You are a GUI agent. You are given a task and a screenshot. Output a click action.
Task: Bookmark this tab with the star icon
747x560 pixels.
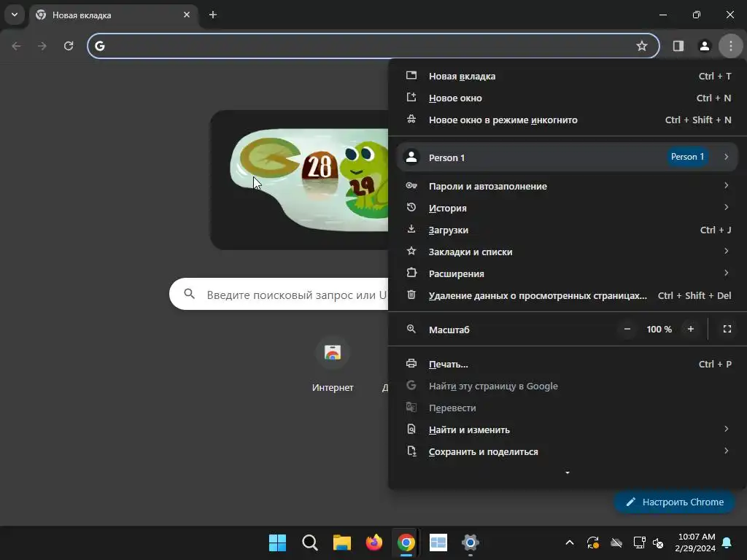[x=642, y=46]
